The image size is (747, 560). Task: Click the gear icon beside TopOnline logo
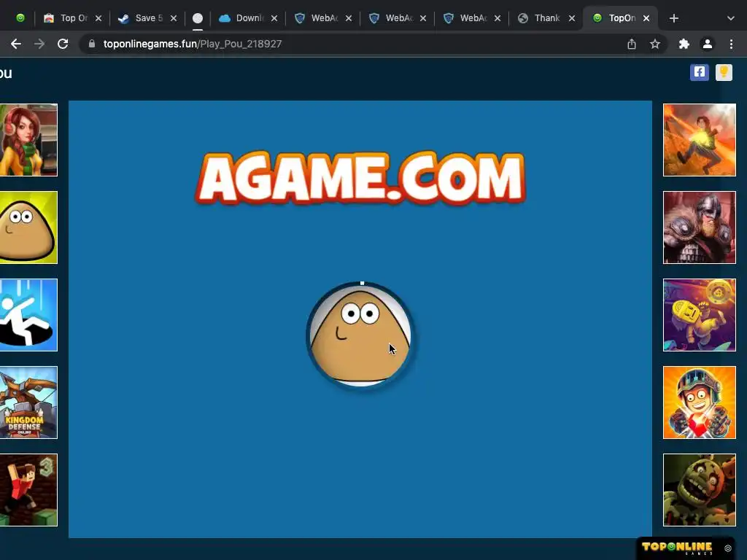727,548
